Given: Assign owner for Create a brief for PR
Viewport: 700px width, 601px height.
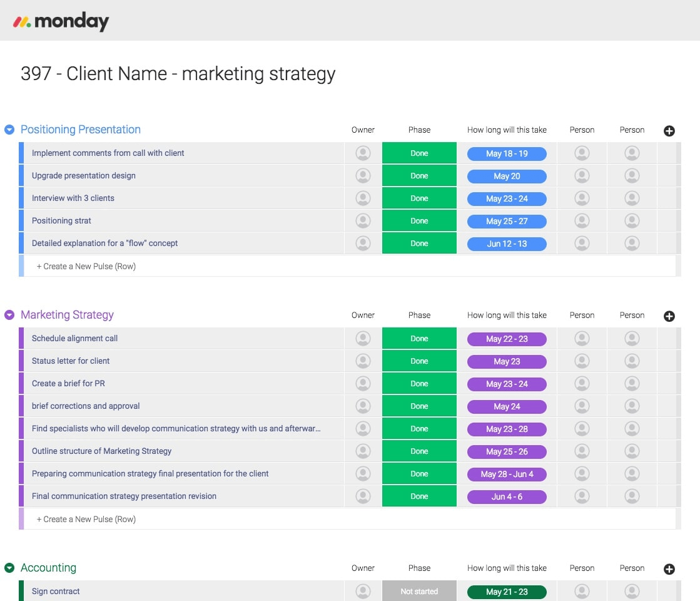Looking at the screenshot, I should (x=363, y=384).
